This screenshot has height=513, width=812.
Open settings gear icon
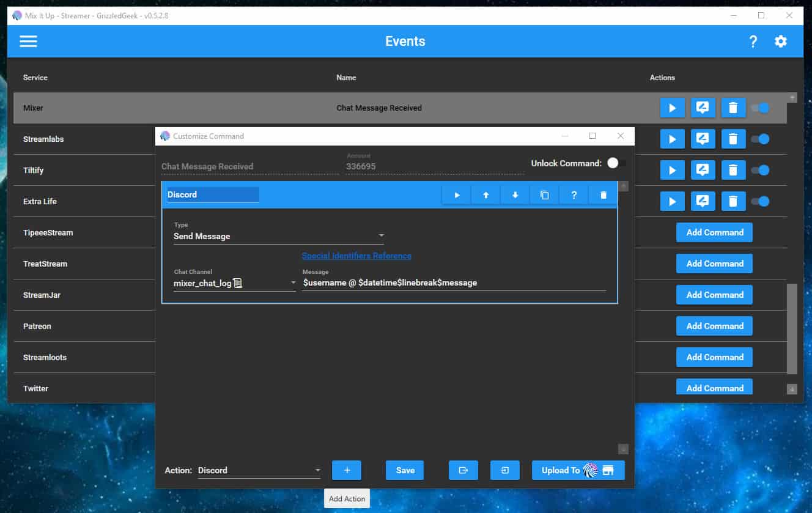pos(781,42)
